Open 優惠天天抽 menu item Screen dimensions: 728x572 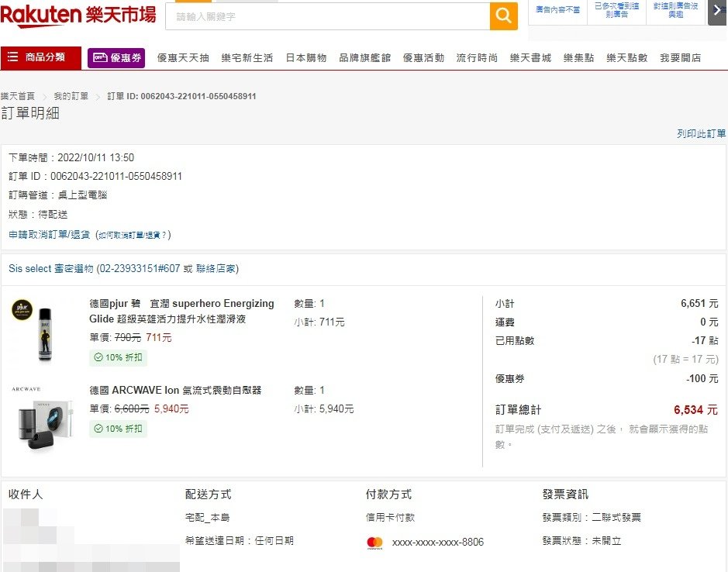183,58
